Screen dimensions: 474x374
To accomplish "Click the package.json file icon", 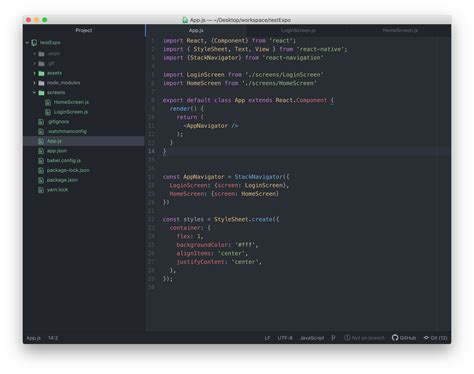I will [41, 180].
